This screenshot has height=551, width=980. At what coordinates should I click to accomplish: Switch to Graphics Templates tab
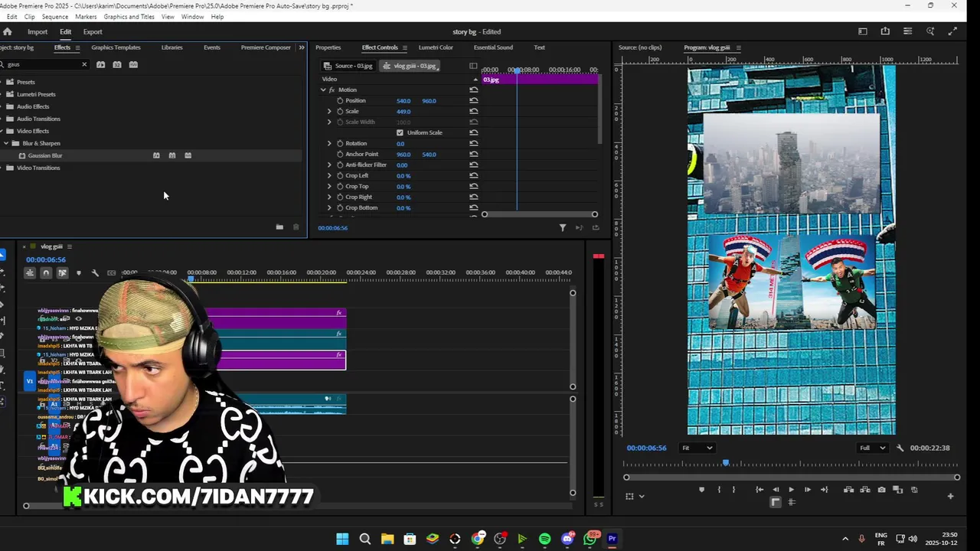[116, 47]
